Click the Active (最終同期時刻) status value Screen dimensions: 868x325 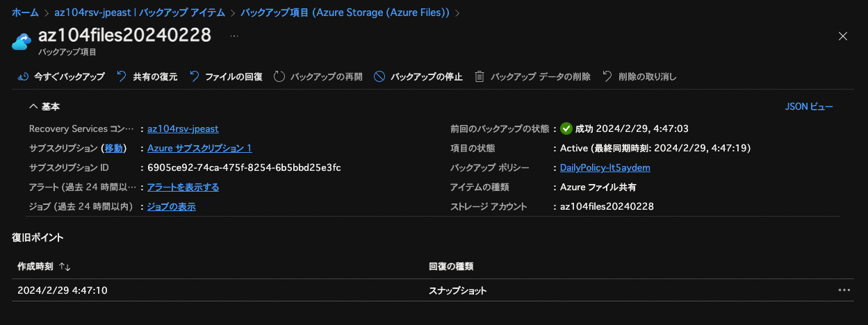(655, 148)
